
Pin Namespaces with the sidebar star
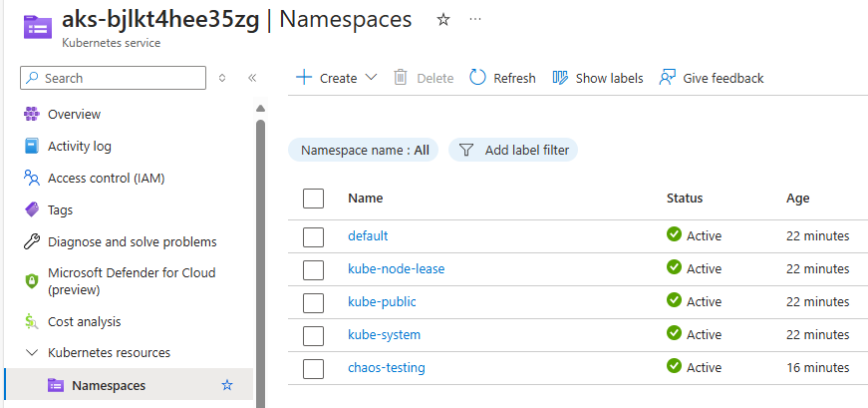pos(227,385)
